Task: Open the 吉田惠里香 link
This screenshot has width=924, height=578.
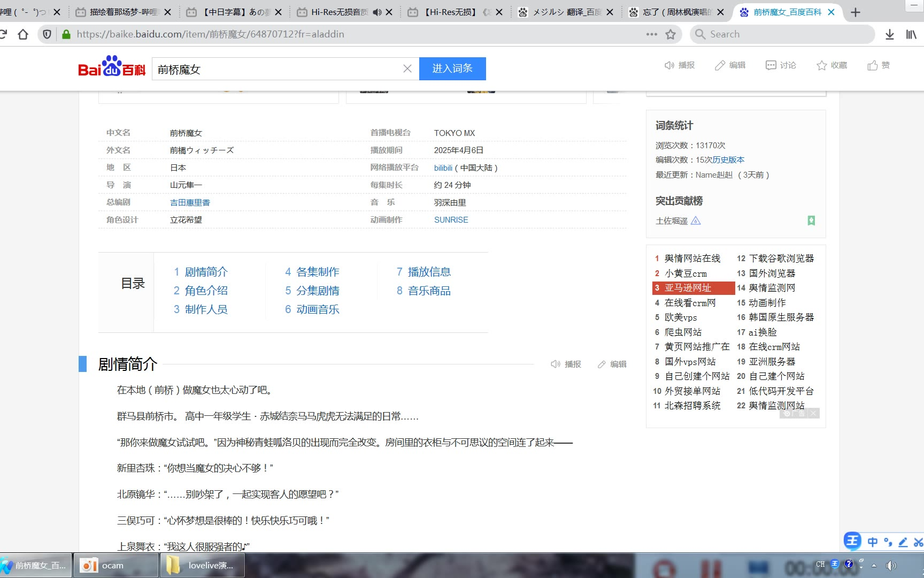Action: pos(190,202)
